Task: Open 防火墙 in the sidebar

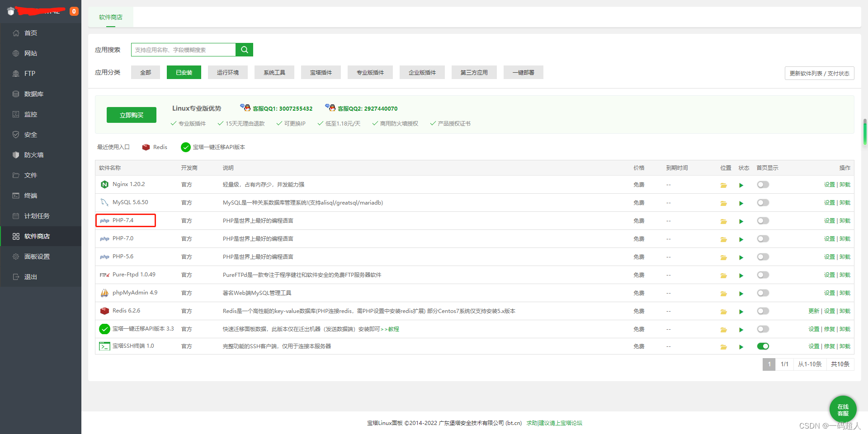Action: click(x=41, y=155)
